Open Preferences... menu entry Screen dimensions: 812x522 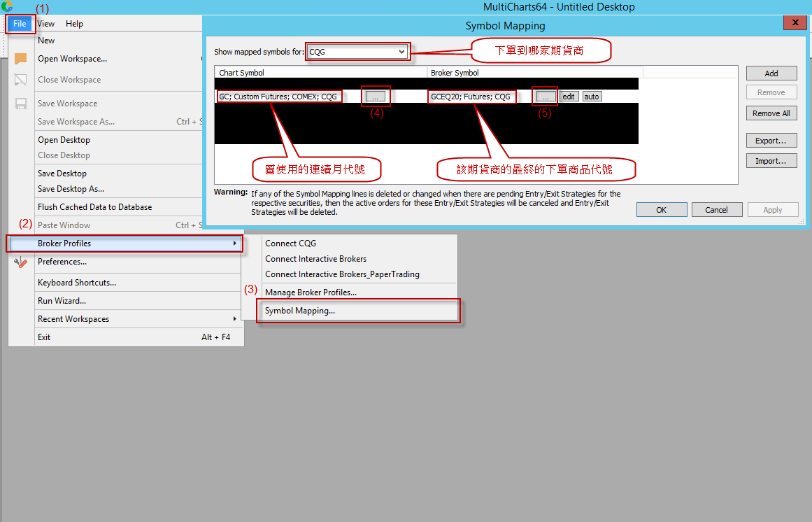tap(62, 262)
